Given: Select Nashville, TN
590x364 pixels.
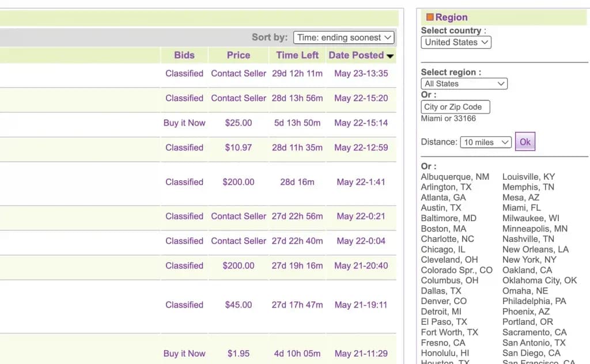Looking at the screenshot, I should click(x=528, y=239).
